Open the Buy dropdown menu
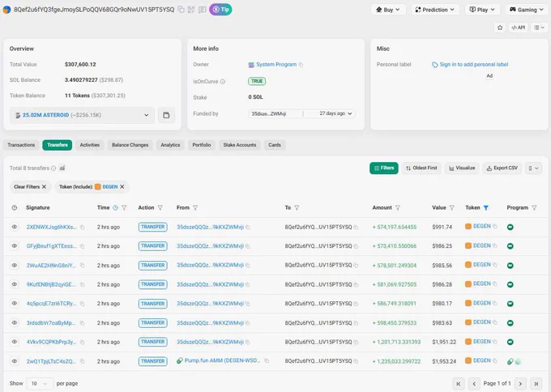This screenshot has height=392, width=551. pyautogui.click(x=388, y=10)
